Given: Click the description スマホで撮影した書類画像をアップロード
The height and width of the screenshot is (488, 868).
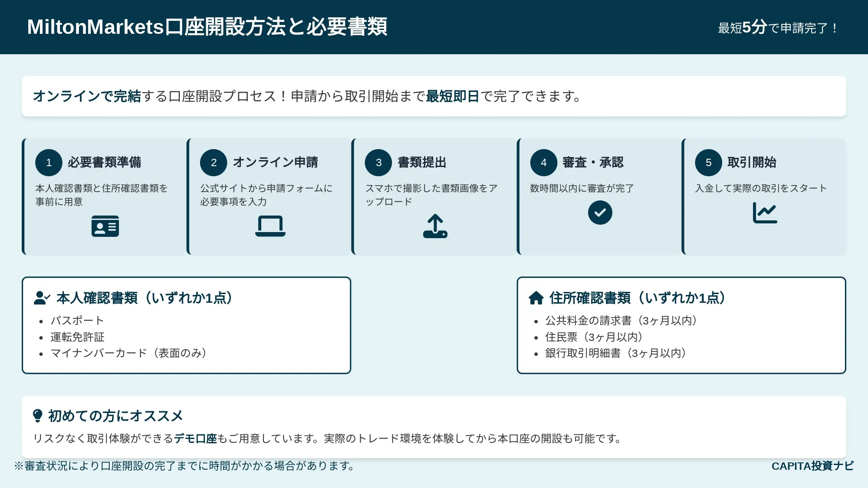Looking at the screenshot, I should [x=431, y=195].
